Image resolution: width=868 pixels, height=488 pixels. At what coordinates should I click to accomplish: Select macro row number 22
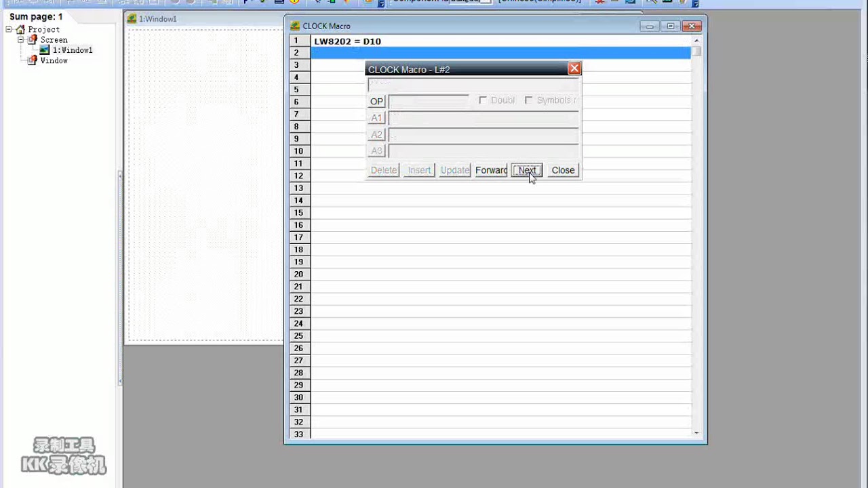(298, 299)
